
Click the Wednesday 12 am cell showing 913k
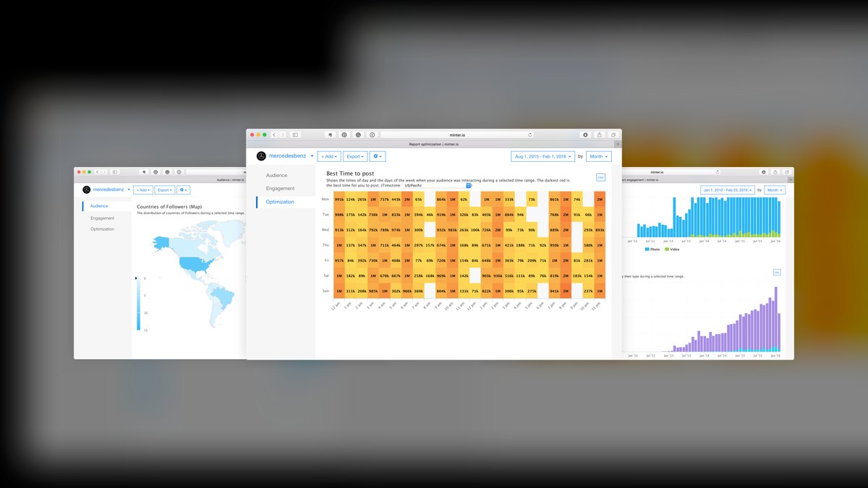[339, 230]
